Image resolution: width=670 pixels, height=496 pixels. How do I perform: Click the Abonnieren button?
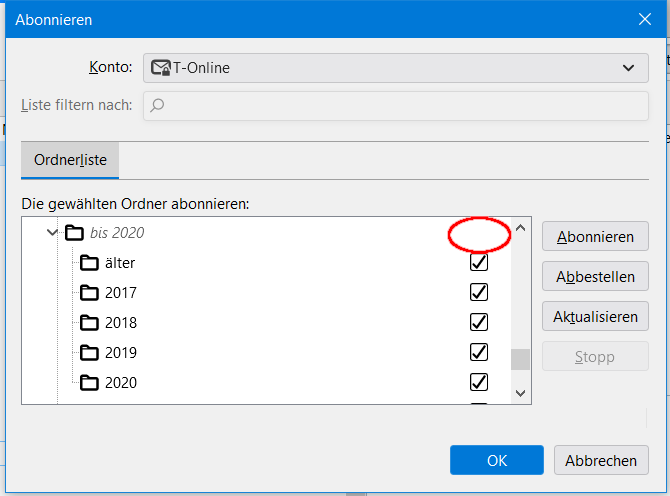pos(595,237)
